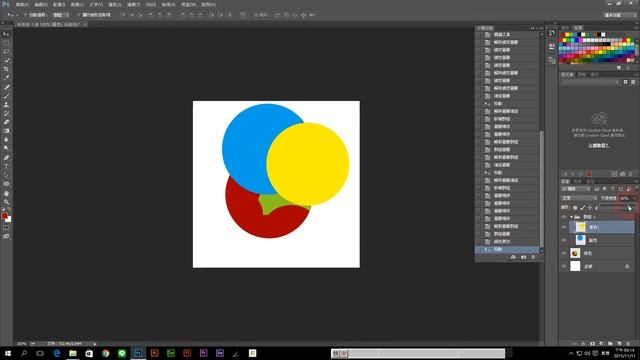Select the Eyedropper tool
640x360 pixels.
tap(6, 78)
